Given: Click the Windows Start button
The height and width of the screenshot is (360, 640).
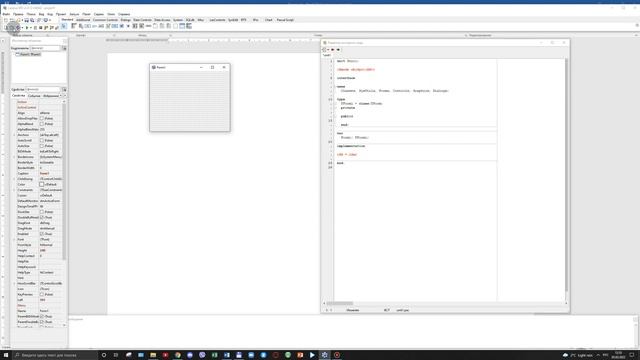Looking at the screenshot, I should [6, 355].
